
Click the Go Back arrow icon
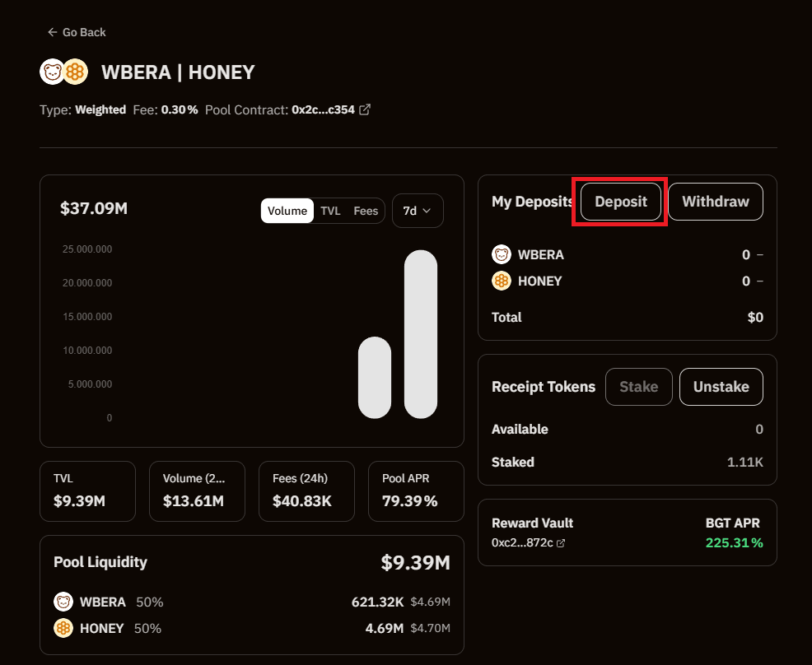coord(52,32)
